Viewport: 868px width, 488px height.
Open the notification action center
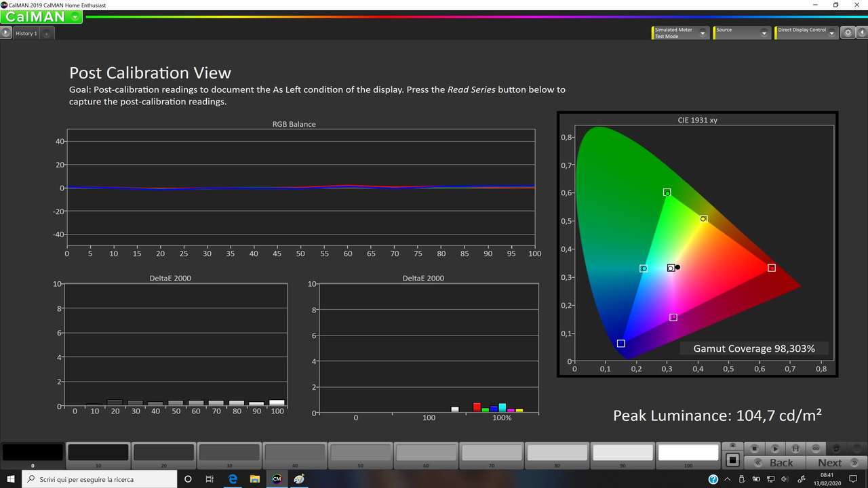[x=854, y=479]
